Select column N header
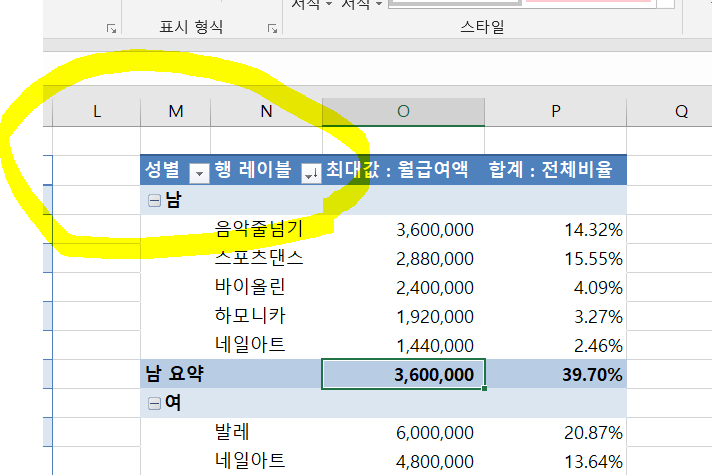Screen dimensions: 712x475 [x=266, y=112]
